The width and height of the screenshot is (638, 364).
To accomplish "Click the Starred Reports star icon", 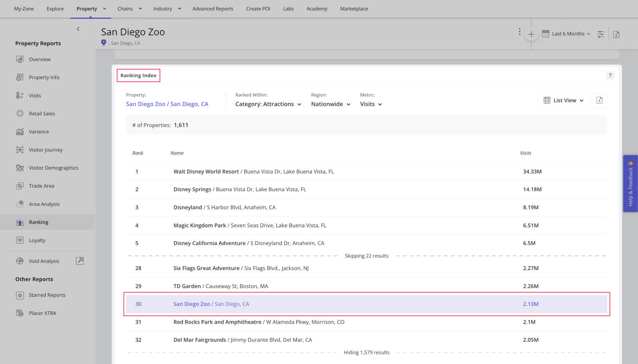I will click(x=20, y=295).
